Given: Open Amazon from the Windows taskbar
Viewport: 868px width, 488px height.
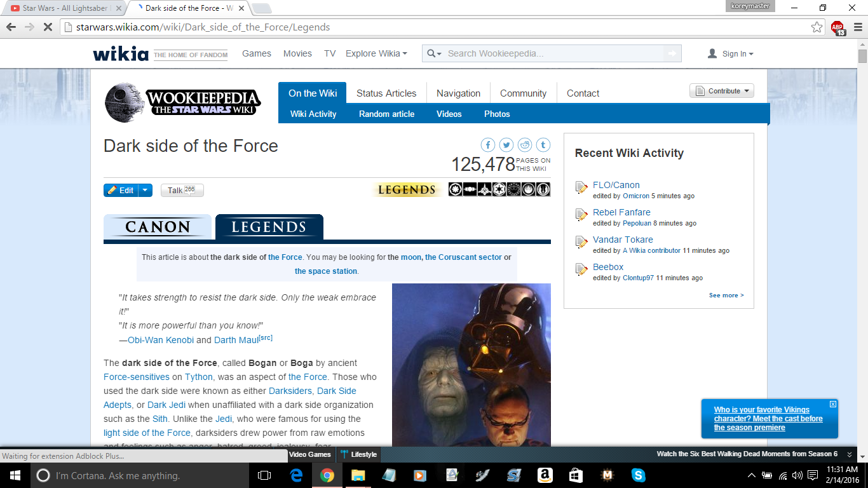Looking at the screenshot, I should (x=544, y=475).
